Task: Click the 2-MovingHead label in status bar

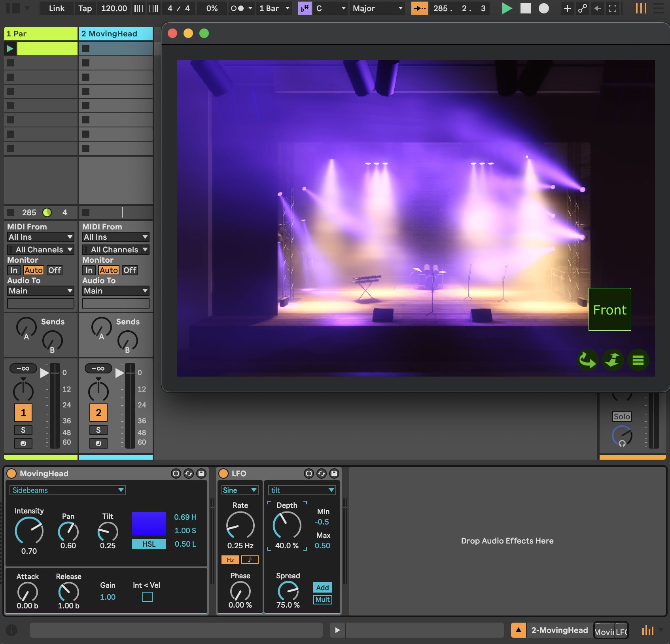Action: tap(560, 630)
